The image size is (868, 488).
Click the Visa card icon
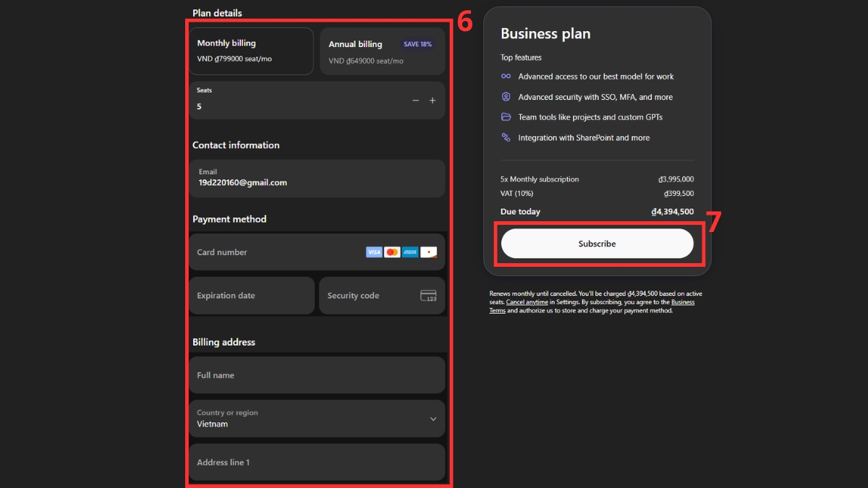click(373, 252)
